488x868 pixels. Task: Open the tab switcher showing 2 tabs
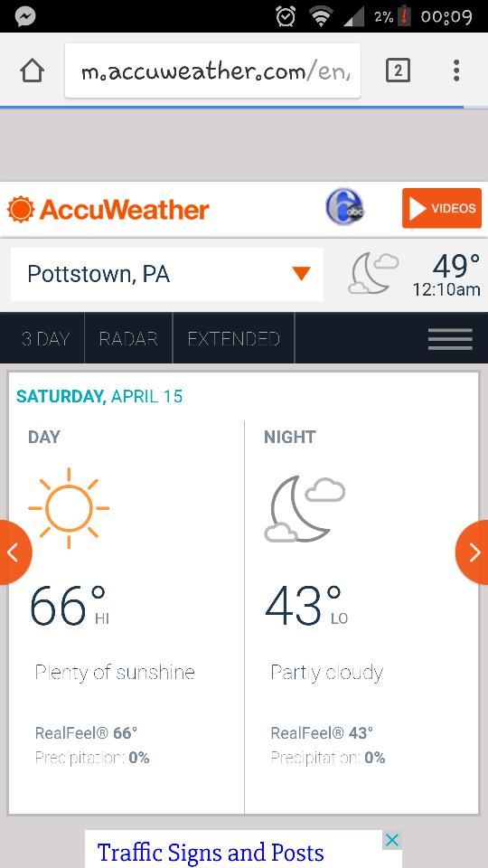[x=398, y=71]
